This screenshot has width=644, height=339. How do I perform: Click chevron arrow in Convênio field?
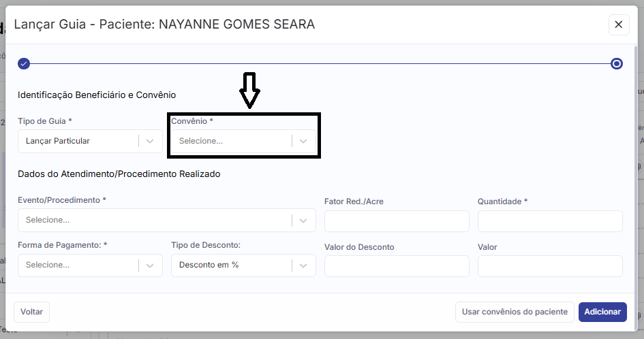[x=303, y=141]
